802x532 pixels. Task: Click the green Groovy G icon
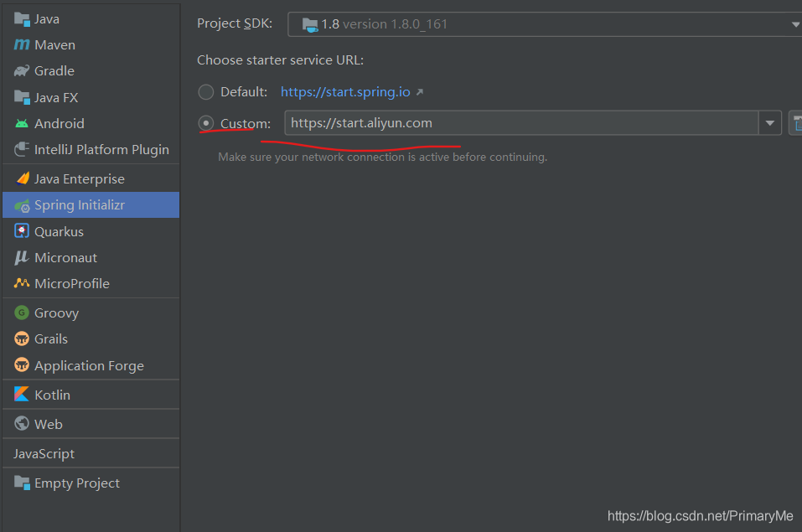pos(22,312)
